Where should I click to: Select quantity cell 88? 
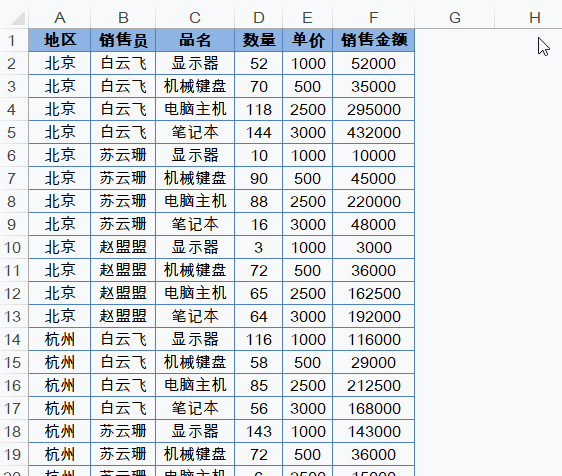(x=259, y=201)
